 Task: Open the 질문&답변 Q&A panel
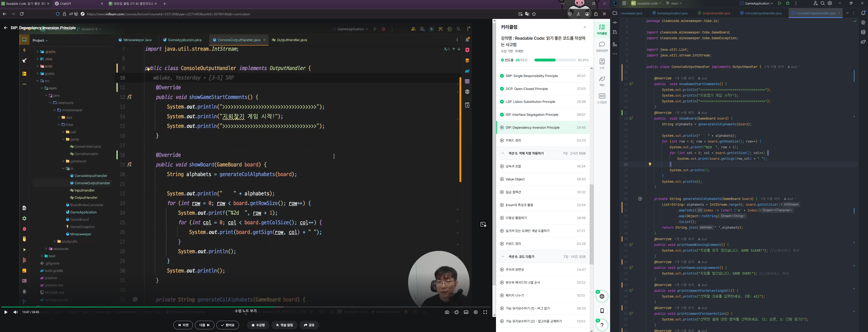pos(602,47)
